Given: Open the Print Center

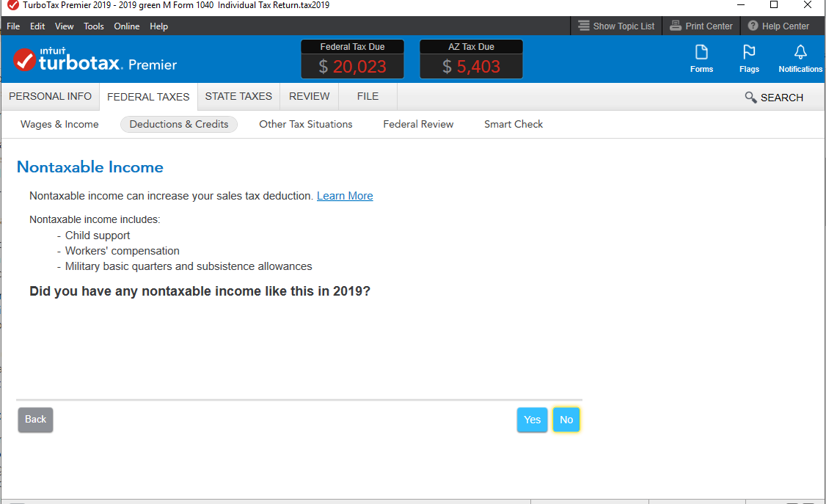Looking at the screenshot, I should (701, 26).
